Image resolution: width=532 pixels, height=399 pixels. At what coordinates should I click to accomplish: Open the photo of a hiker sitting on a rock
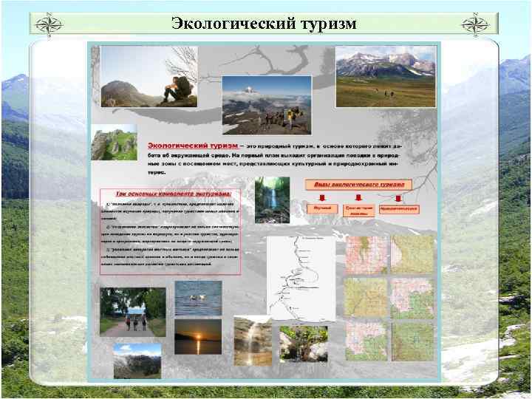[x=149, y=77]
